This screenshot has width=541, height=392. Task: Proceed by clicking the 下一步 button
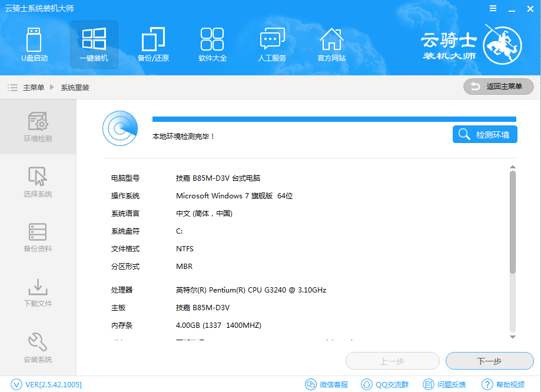(x=490, y=361)
